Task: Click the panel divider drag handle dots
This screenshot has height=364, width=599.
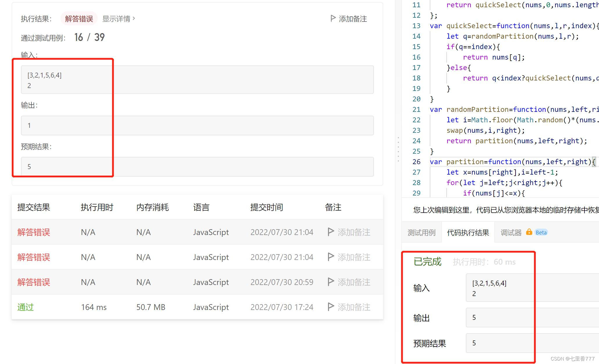Action: point(398,149)
